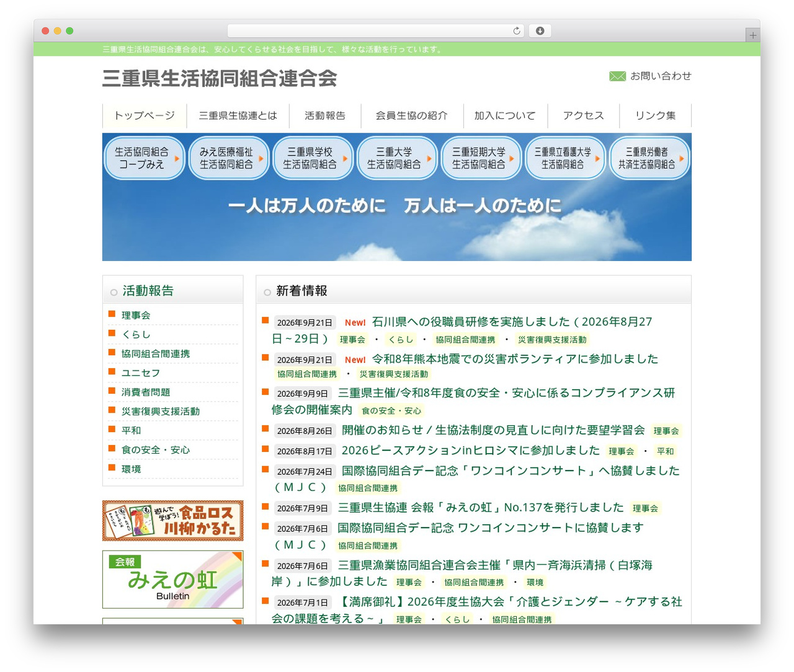Open the アクセス menu item

[x=584, y=116]
